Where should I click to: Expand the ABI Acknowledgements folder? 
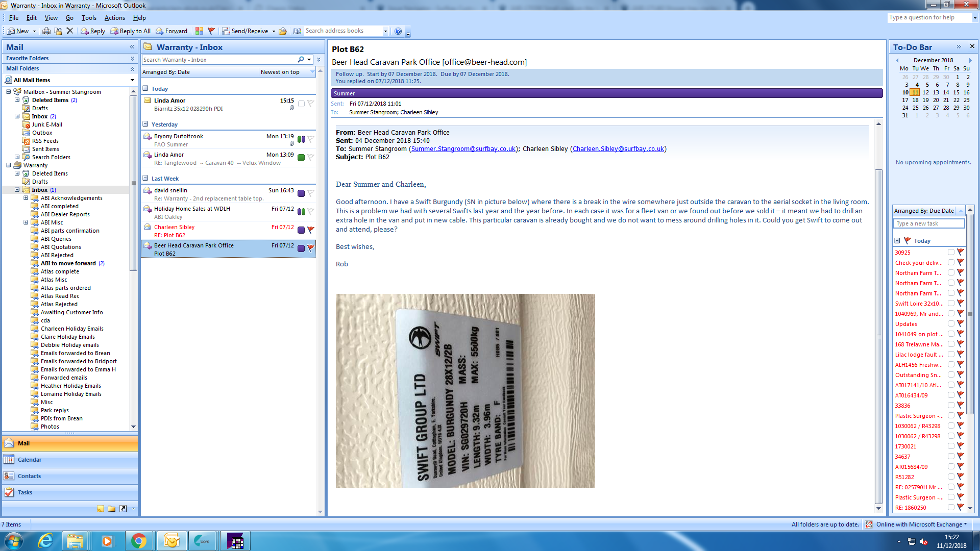[26, 198]
